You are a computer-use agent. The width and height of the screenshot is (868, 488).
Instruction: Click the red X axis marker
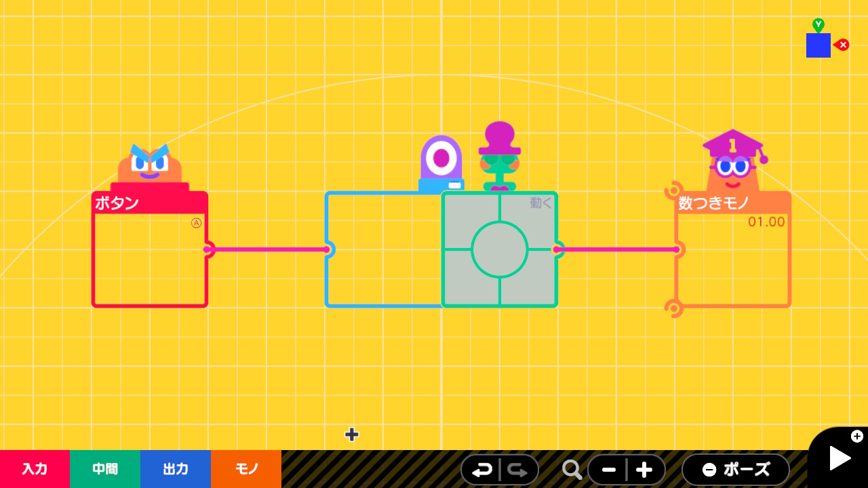[842, 45]
